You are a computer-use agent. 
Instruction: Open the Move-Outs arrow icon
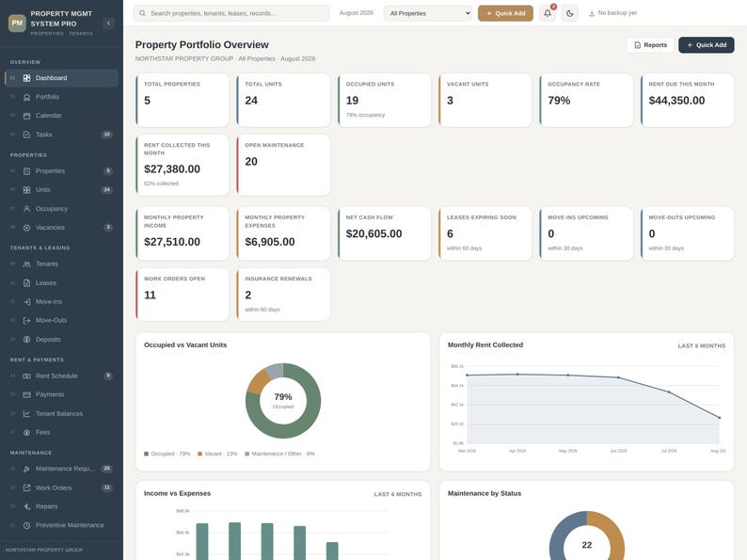point(26,320)
